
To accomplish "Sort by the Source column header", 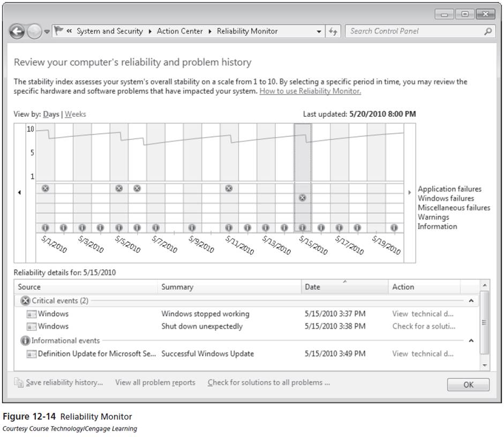I will pyautogui.click(x=86, y=287).
